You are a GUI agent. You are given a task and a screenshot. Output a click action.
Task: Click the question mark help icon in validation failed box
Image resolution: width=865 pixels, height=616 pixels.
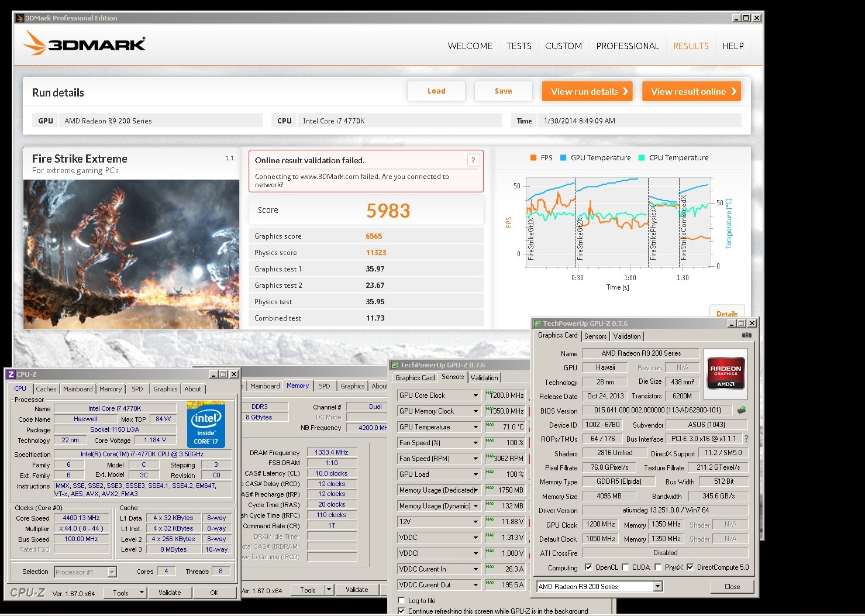click(x=473, y=160)
